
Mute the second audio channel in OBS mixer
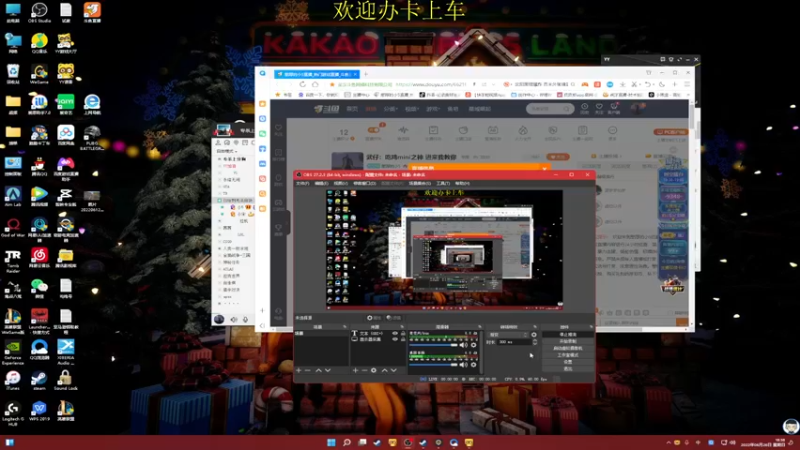tap(463, 365)
